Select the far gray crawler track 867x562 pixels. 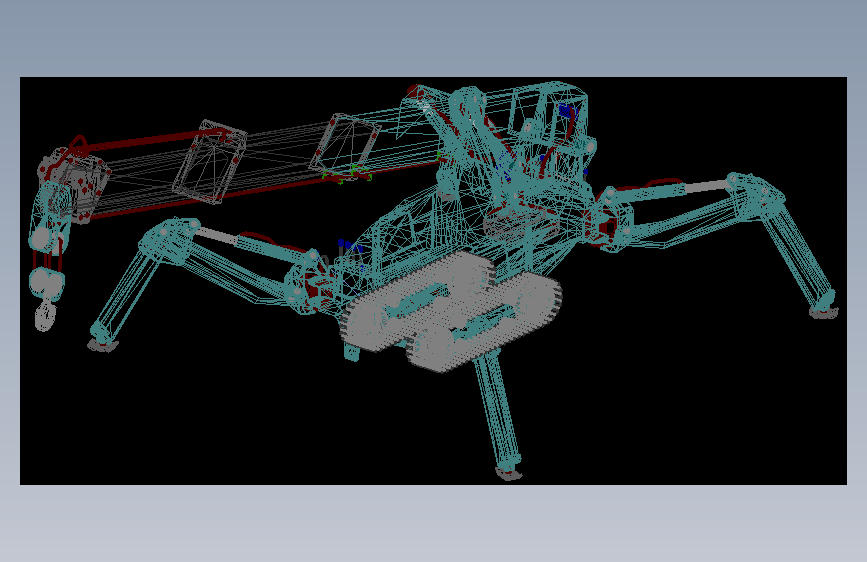(416, 301)
